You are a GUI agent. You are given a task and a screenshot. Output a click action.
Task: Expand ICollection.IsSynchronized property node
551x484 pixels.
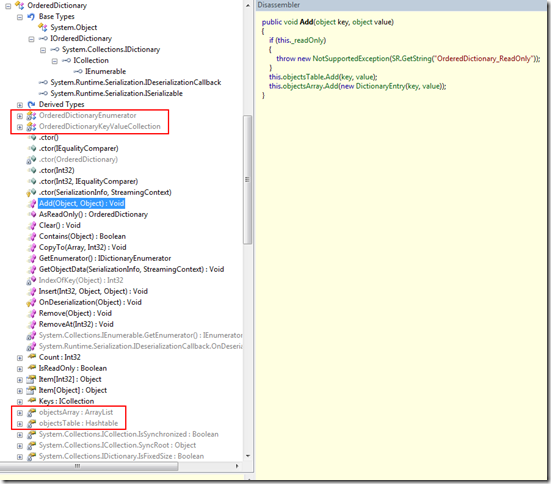(x=20, y=434)
